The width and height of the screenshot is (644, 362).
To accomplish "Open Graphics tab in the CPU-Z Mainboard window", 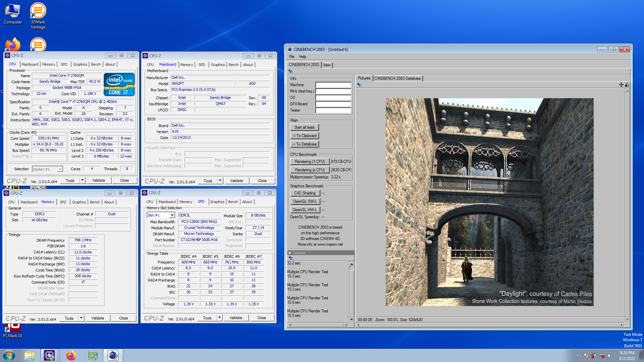I will tap(218, 65).
